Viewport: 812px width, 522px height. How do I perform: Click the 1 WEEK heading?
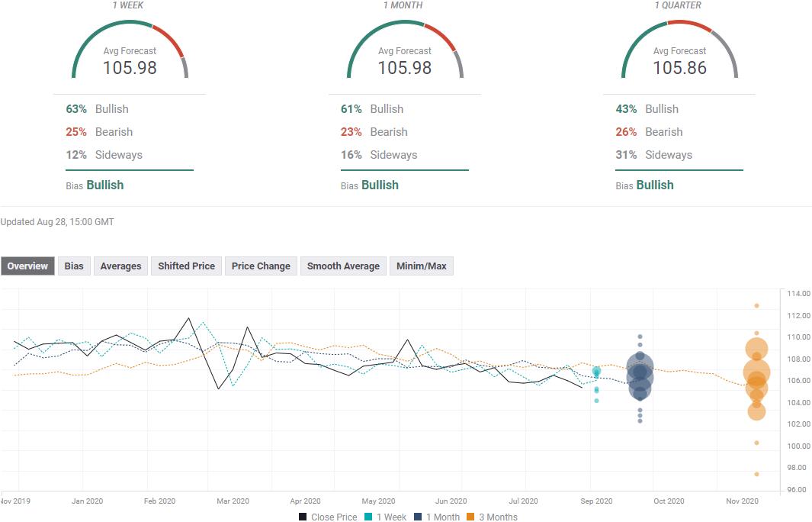click(x=128, y=5)
